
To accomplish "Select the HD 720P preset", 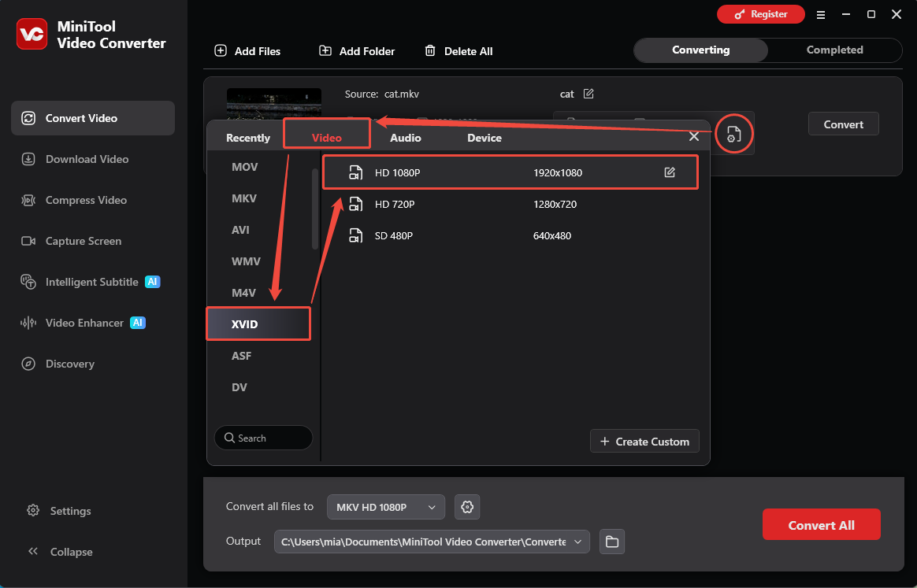I will [x=510, y=204].
